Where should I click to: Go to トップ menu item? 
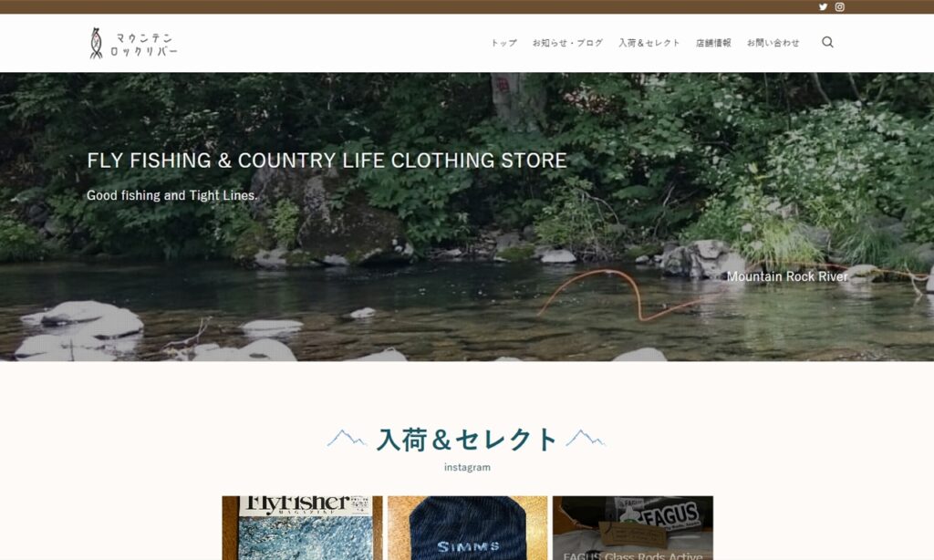[x=503, y=43]
